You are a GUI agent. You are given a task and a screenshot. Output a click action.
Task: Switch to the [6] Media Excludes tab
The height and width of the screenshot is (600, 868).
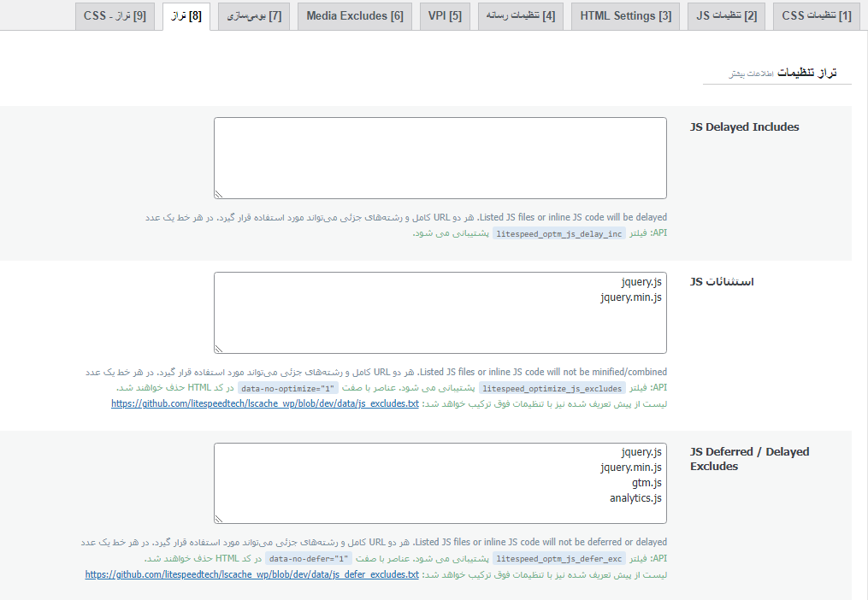pyautogui.click(x=354, y=16)
